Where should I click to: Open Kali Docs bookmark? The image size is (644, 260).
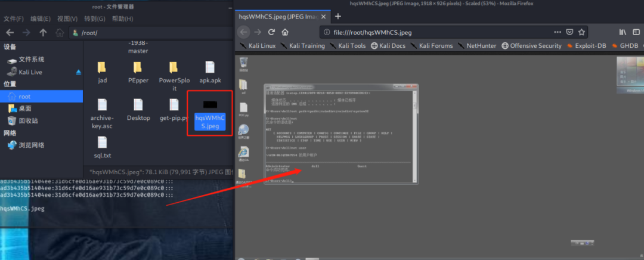(388, 45)
